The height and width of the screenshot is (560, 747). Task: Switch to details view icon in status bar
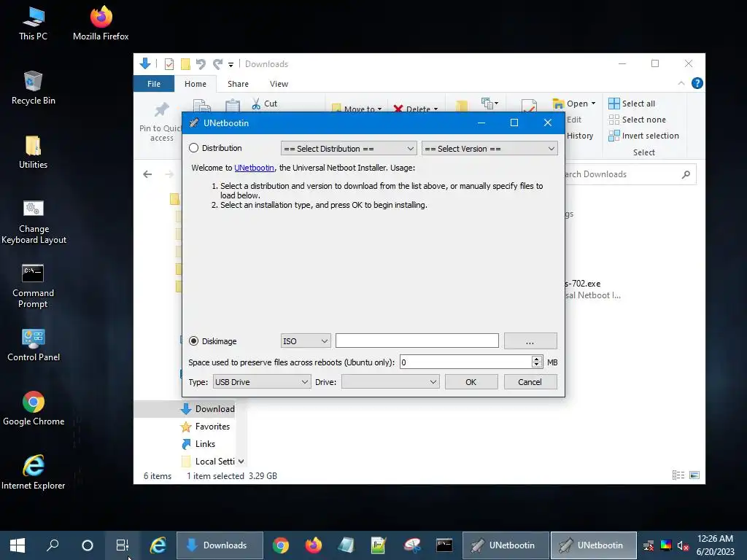tap(678, 475)
